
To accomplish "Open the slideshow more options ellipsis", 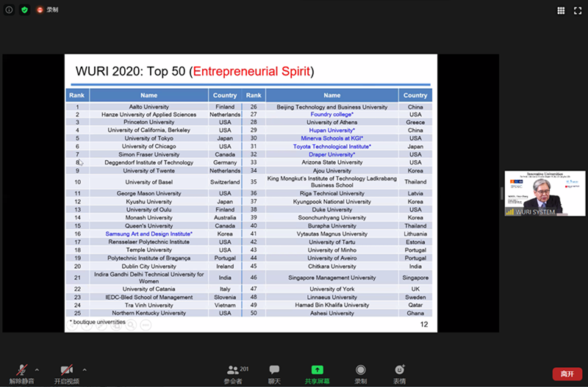I will (146, 324).
